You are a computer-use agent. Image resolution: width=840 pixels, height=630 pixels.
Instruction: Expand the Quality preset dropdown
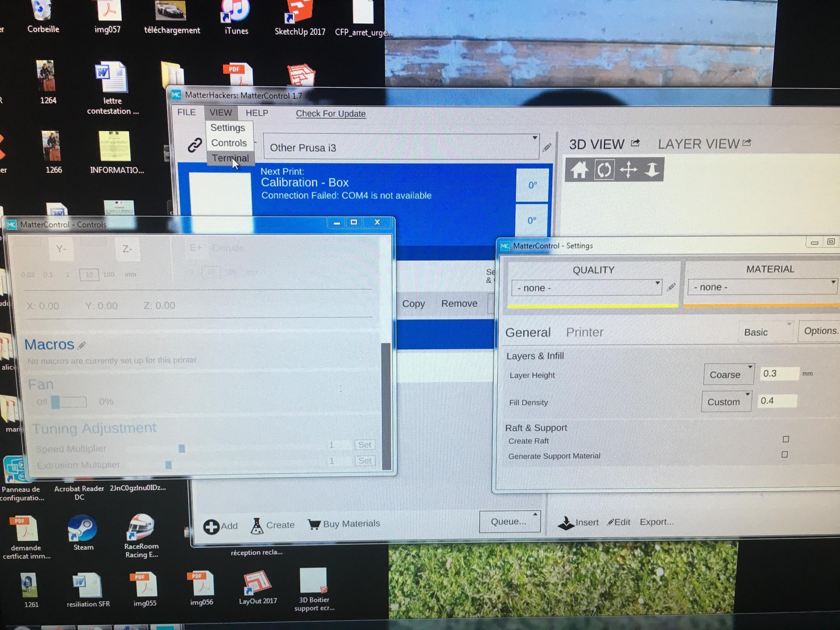tap(587, 288)
